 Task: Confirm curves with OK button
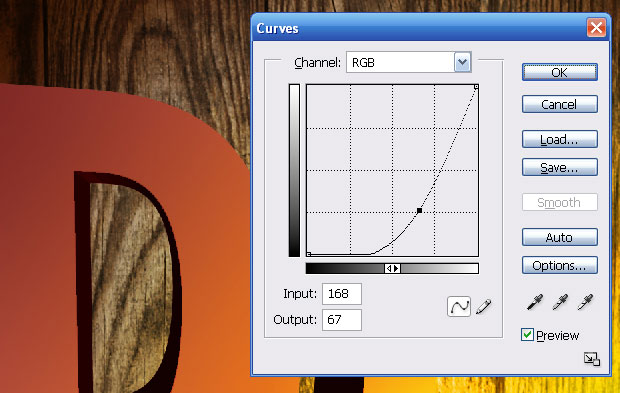560,72
